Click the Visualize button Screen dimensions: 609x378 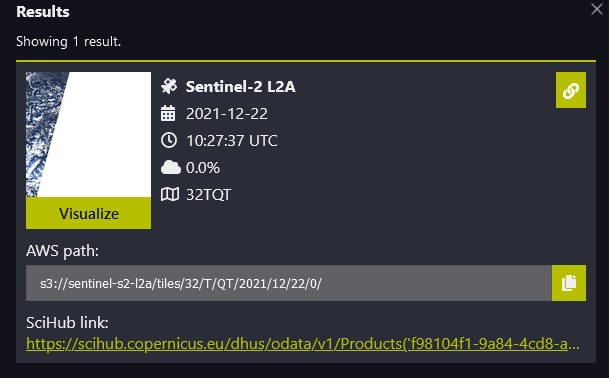[x=89, y=213]
